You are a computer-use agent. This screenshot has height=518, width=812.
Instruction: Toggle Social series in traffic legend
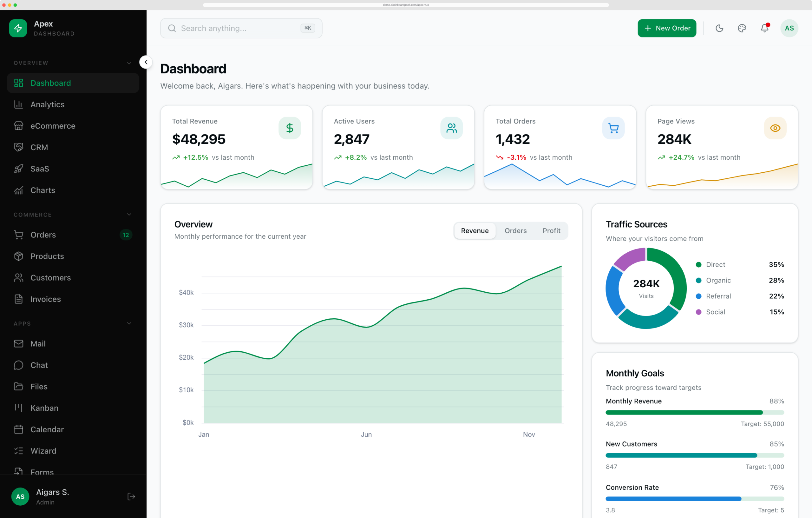pos(740,312)
